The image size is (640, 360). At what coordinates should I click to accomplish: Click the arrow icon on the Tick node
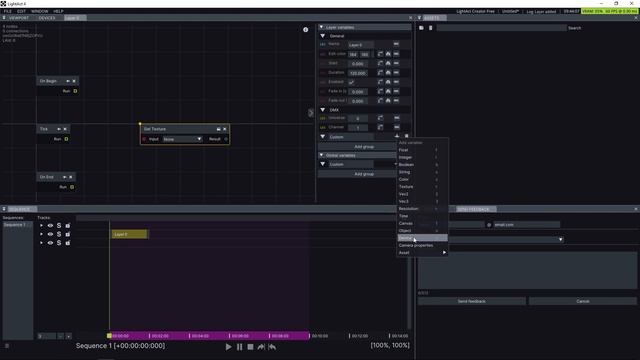pyautogui.click(x=59, y=129)
